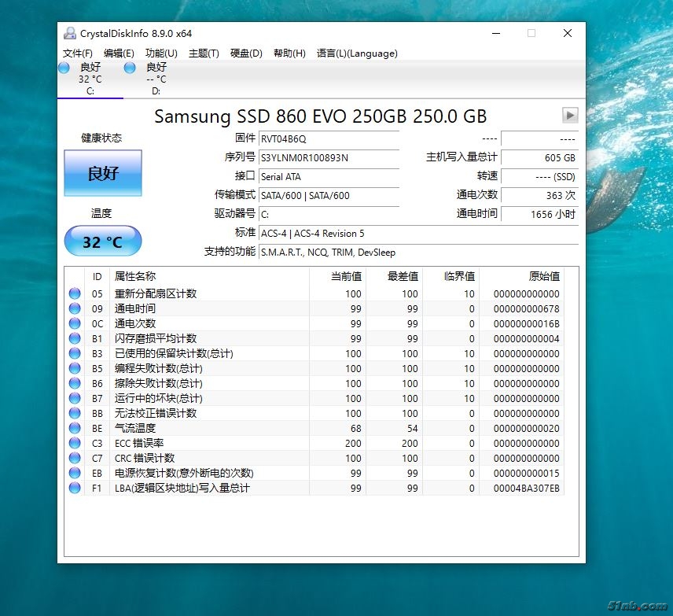Click the next disk arrow button

click(x=570, y=116)
